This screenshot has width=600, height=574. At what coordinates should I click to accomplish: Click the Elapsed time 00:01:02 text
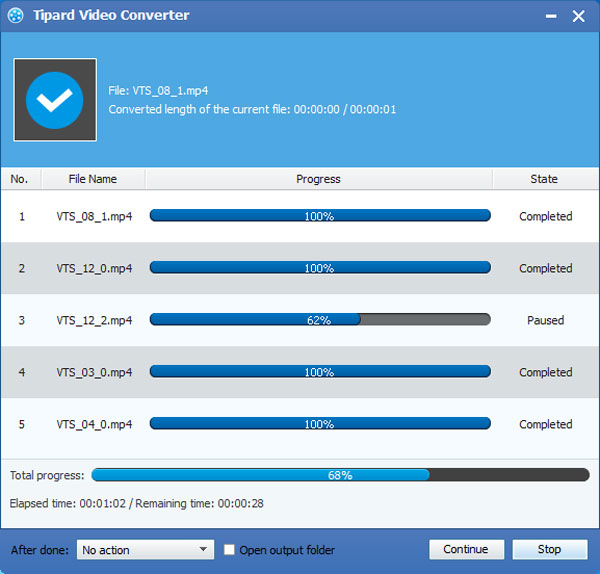[68, 504]
